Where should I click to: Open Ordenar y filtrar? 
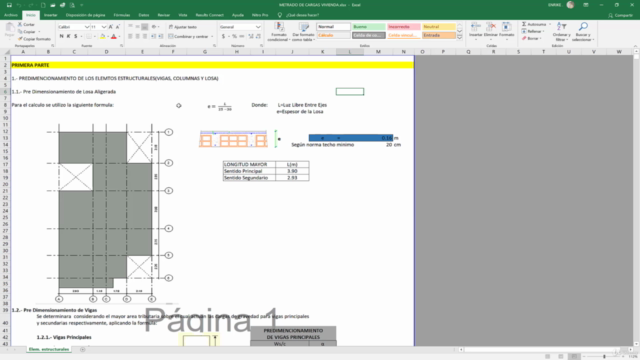pyautogui.click(x=562, y=32)
